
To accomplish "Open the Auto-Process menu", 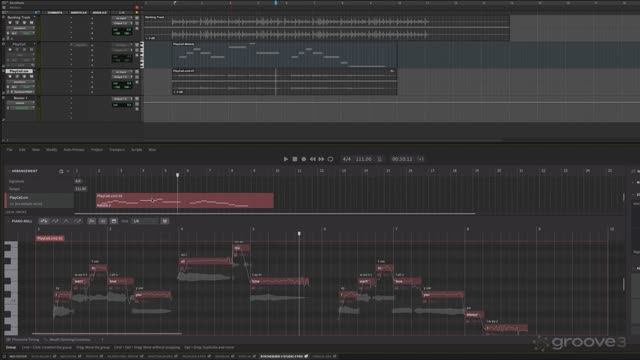I will pos(74,150).
